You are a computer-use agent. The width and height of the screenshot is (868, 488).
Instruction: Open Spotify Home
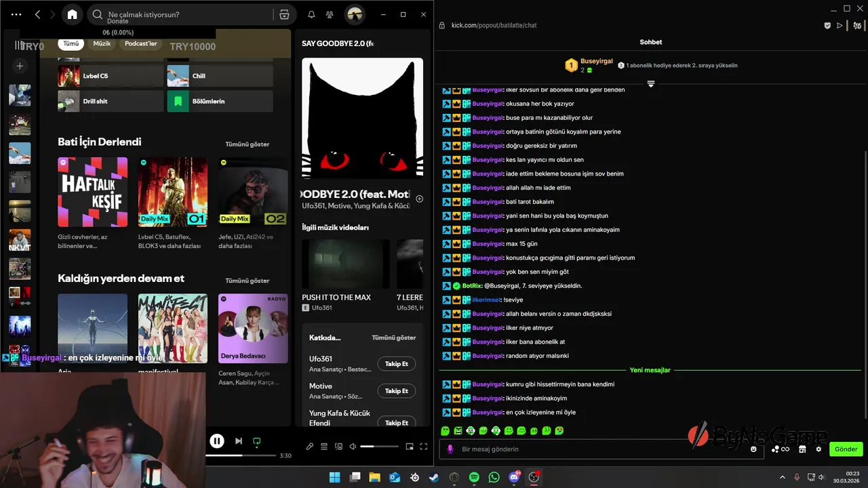coord(73,14)
